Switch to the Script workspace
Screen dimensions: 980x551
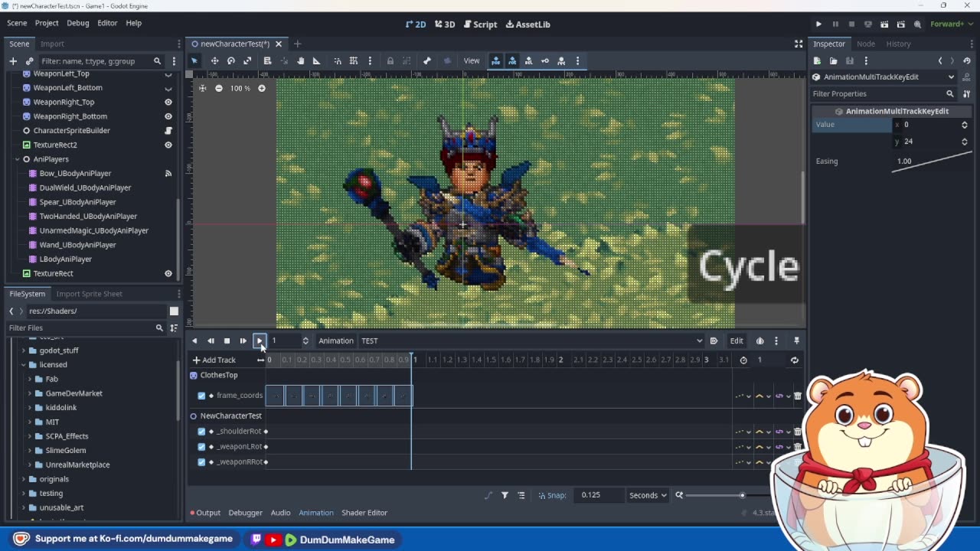coord(479,24)
